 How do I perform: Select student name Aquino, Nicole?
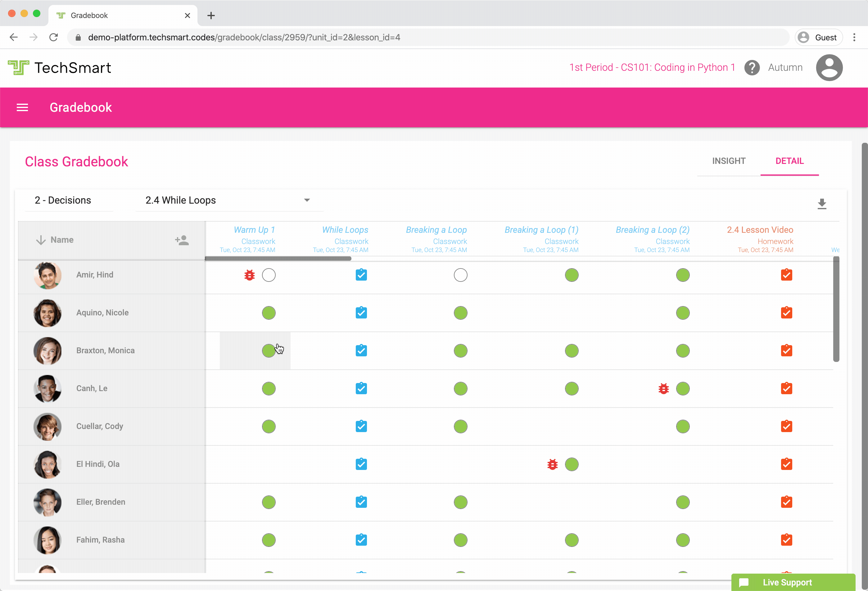click(x=102, y=313)
